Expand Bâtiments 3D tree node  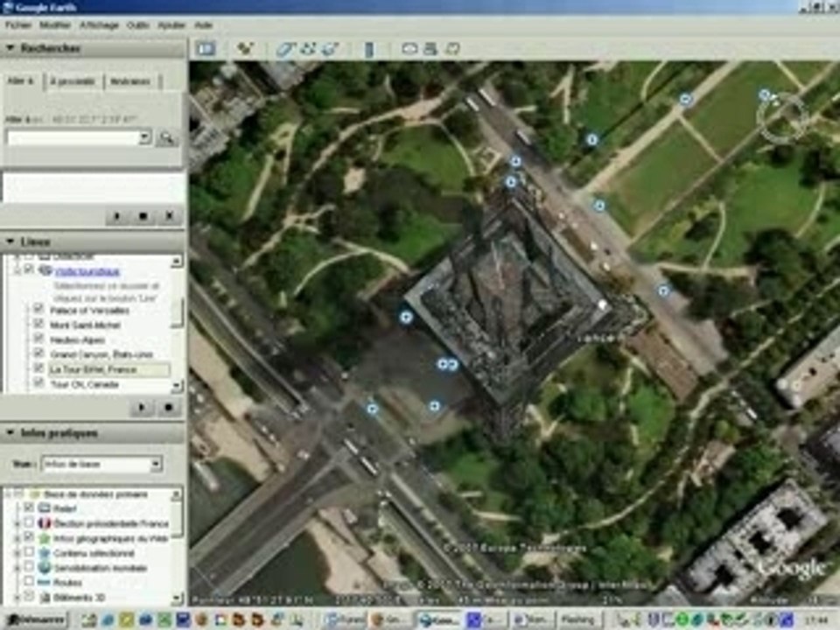tap(17, 598)
